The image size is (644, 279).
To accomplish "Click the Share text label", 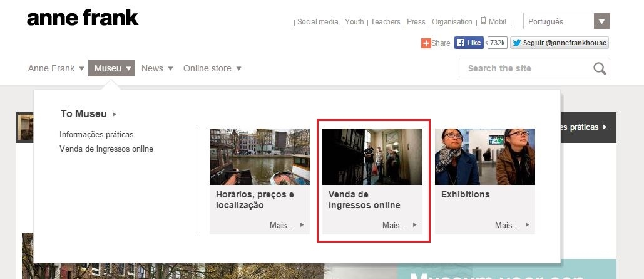I will coord(441,43).
